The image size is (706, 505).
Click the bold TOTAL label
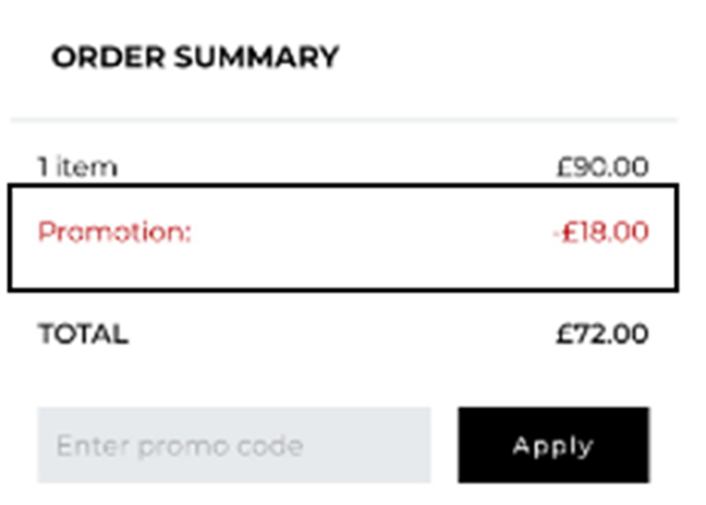tap(83, 334)
